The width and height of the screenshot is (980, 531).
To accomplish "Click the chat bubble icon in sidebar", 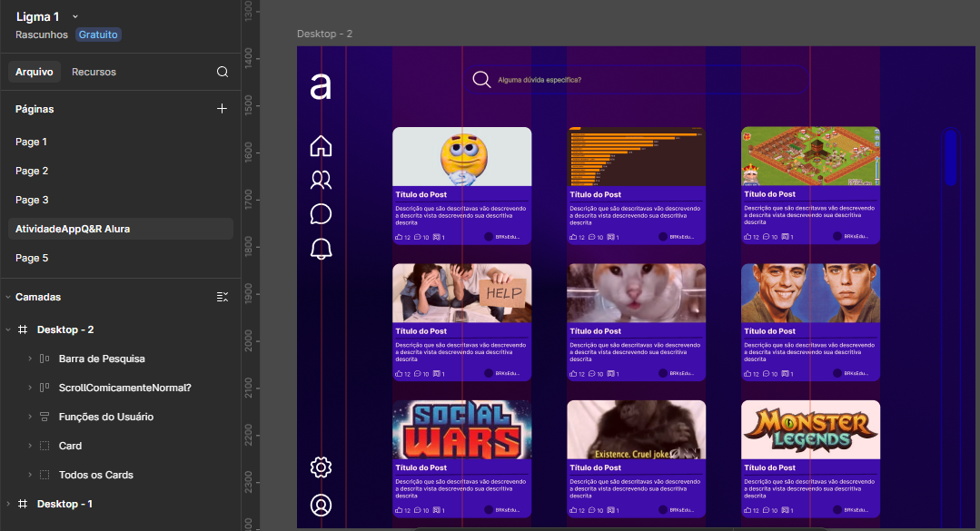I will (321, 214).
